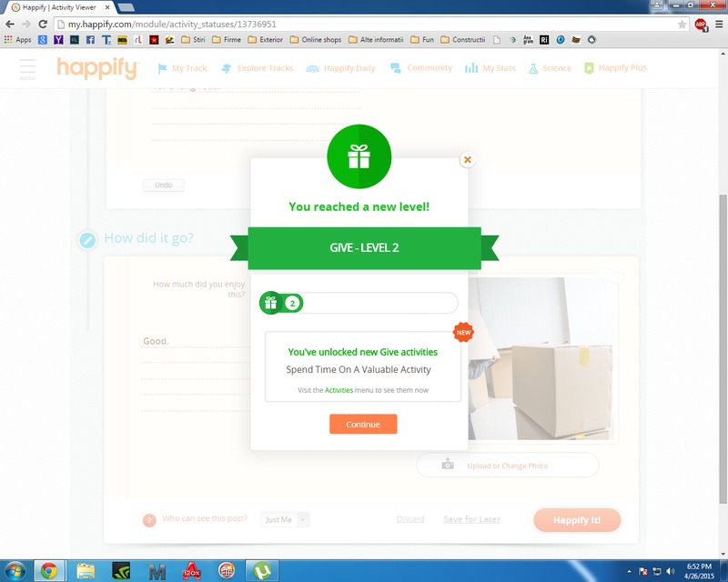Open the Anagram bookmark icon
The image size is (728, 582).
[x=529, y=40]
